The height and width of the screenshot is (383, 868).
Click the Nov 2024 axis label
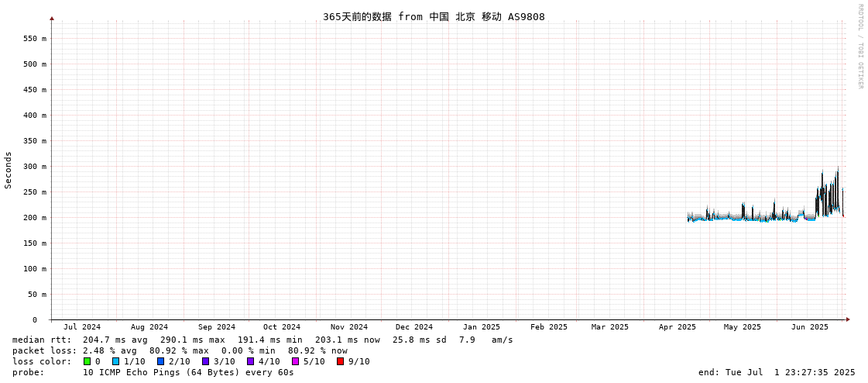348,327
